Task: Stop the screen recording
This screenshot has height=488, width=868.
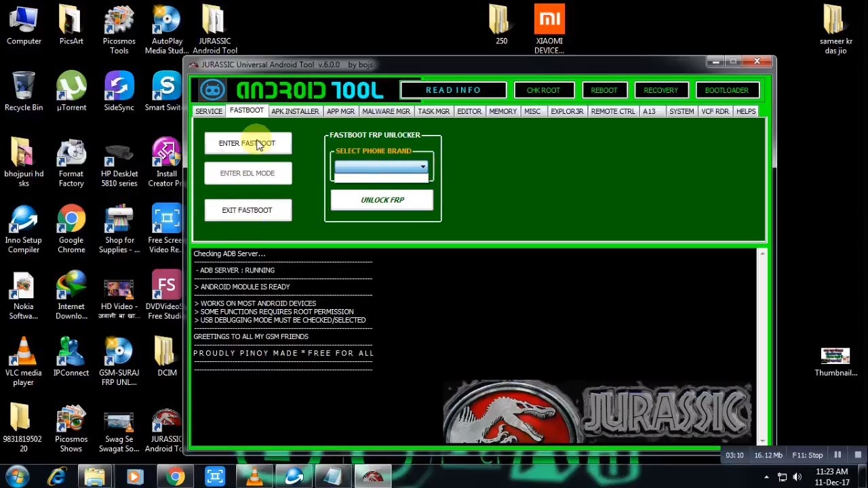Action: point(858,455)
